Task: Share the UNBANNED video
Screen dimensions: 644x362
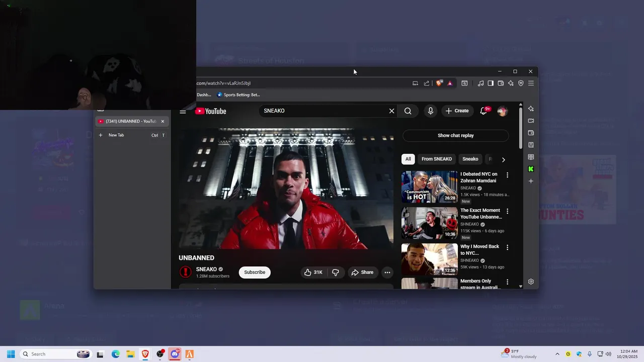Action: (x=362, y=272)
